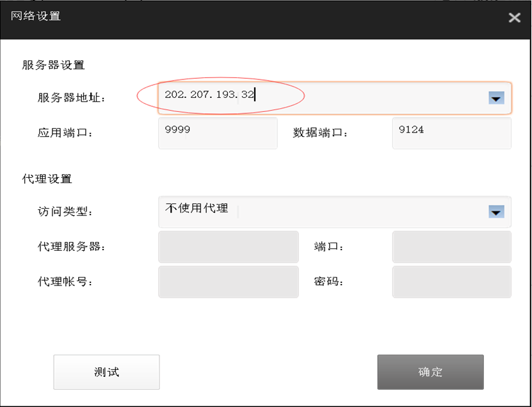Click the 测试 button
The height and width of the screenshot is (407, 532).
pos(106,372)
